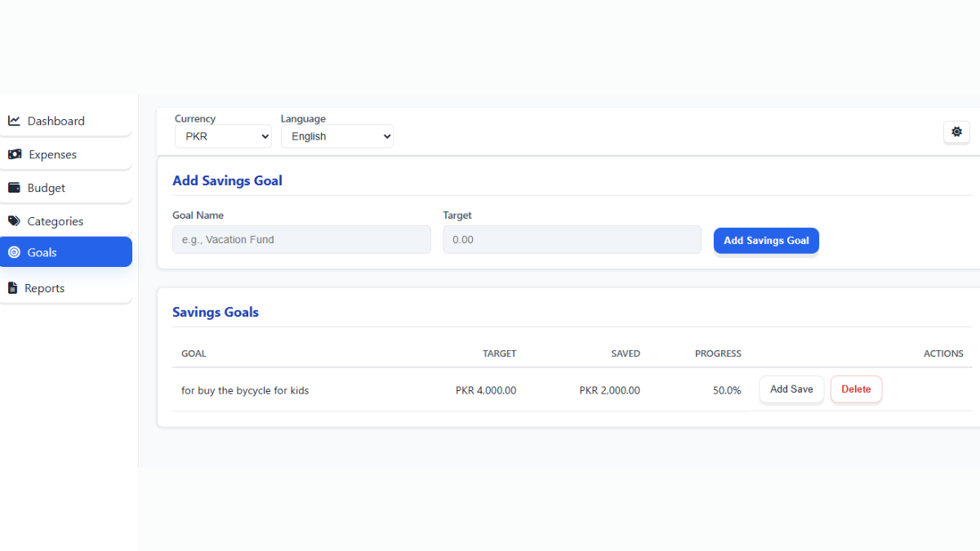980x551 pixels.
Task: Click the Add Savings Goal button
Action: click(766, 240)
